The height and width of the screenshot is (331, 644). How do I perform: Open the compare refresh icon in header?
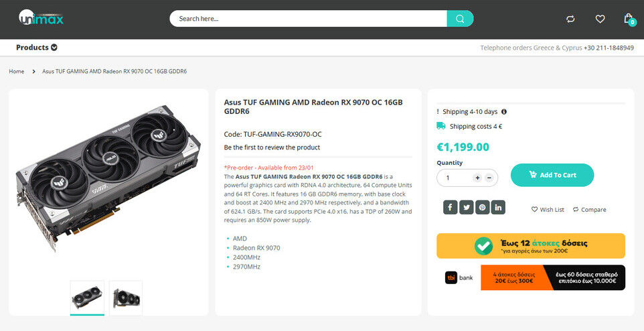click(570, 19)
